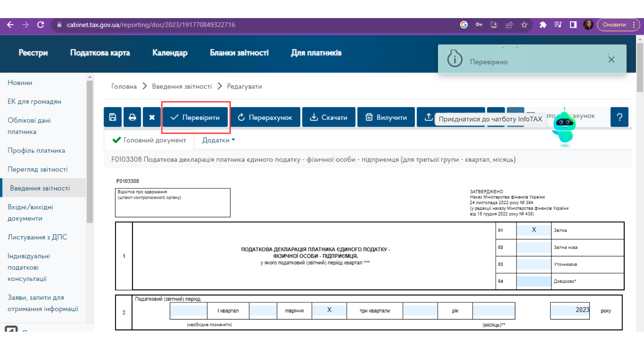Dismiss the Перевірено notification

(x=611, y=59)
